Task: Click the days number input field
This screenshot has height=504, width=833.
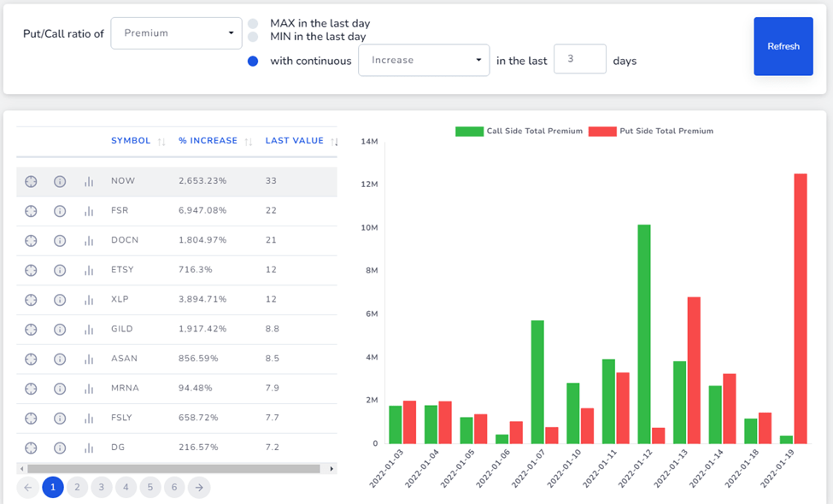Action: [x=579, y=60]
